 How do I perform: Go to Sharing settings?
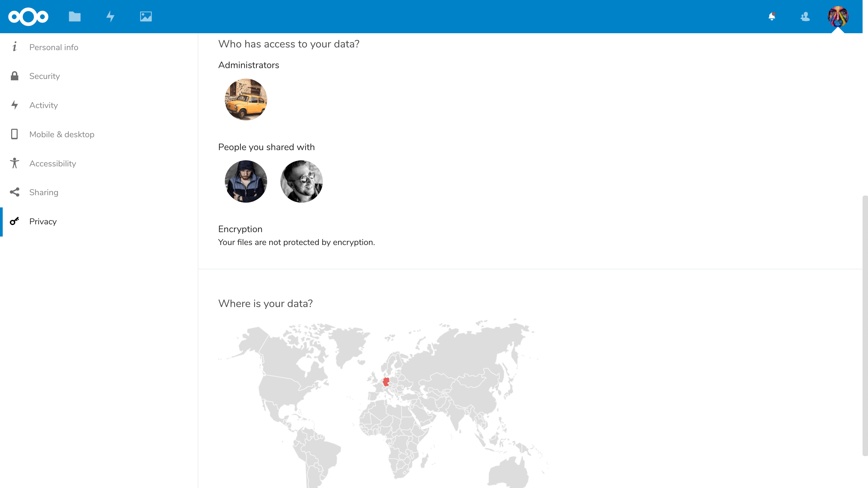(44, 192)
